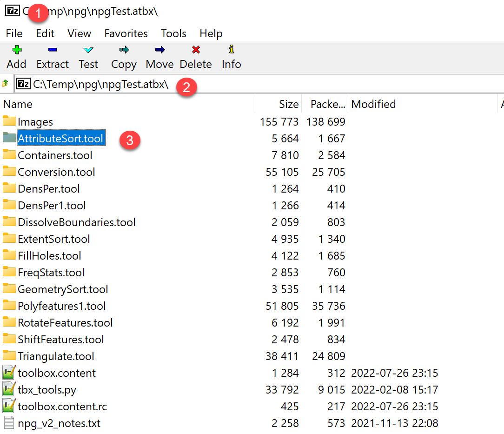Click the green Add to archive icon
504x434 pixels.
pos(16,50)
